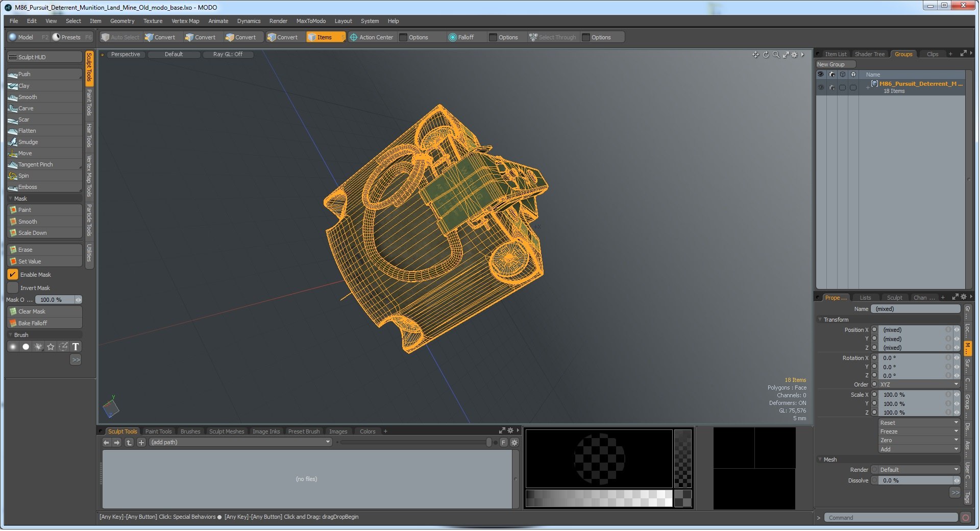Click the Clear Mask button
980x531 pixels.
click(x=44, y=311)
